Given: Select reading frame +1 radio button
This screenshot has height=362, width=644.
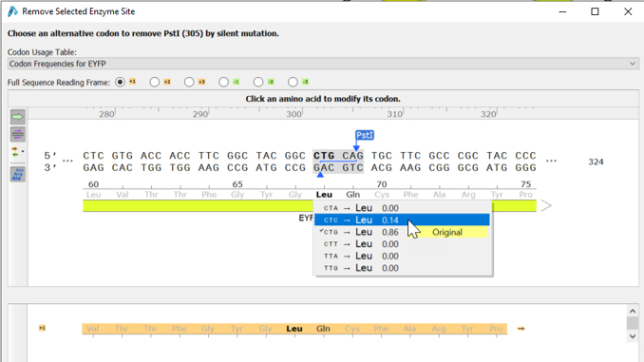Looking at the screenshot, I should [120, 82].
